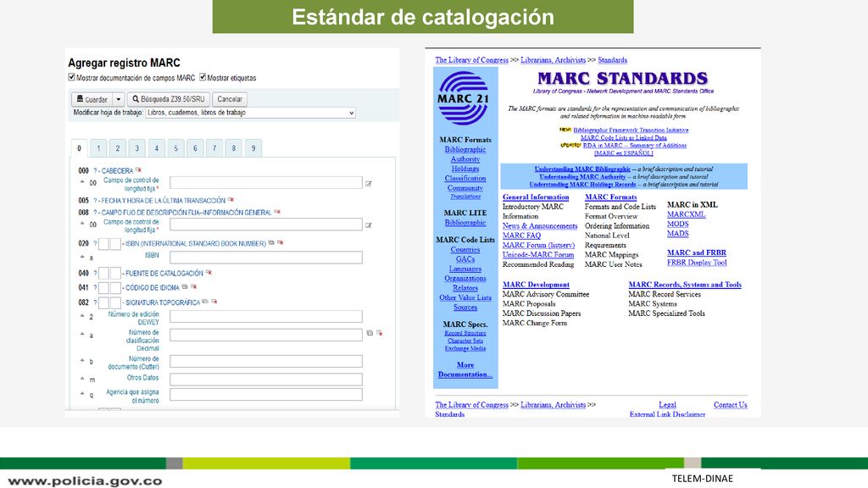The height and width of the screenshot is (488, 868).
Task: Switch to tab 5
Action: tap(175, 148)
